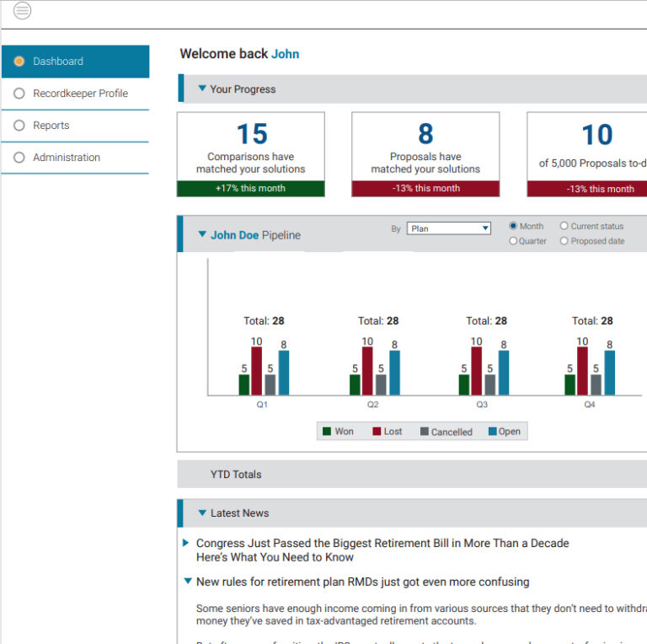The width and height of the screenshot is (647, 644).
Task: Click the Recordkeeper Profile circle icon
Action: point(19,94)
